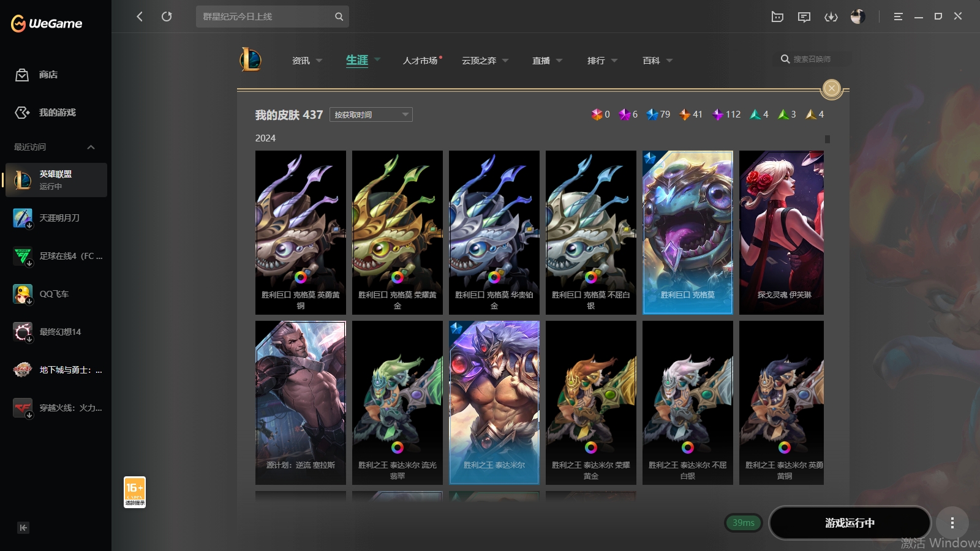Select QQ飞车 game entry
This screenshot has width=980, height=551.
point(56,294)
